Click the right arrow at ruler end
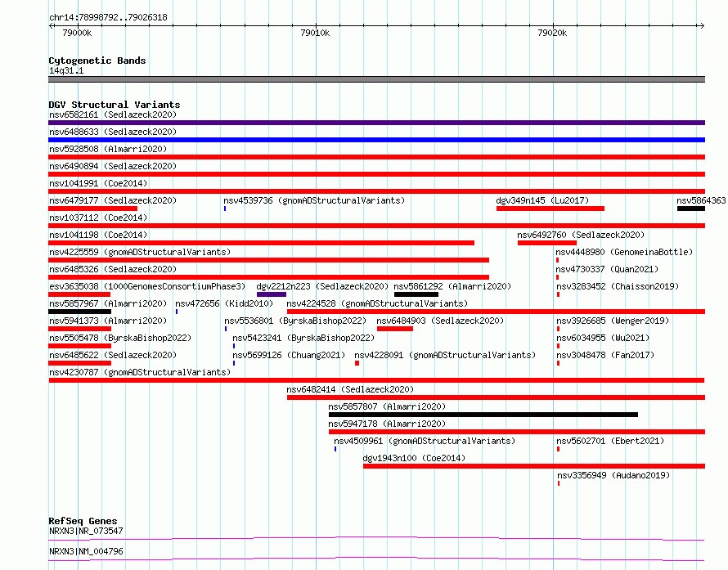 point(702,26)
